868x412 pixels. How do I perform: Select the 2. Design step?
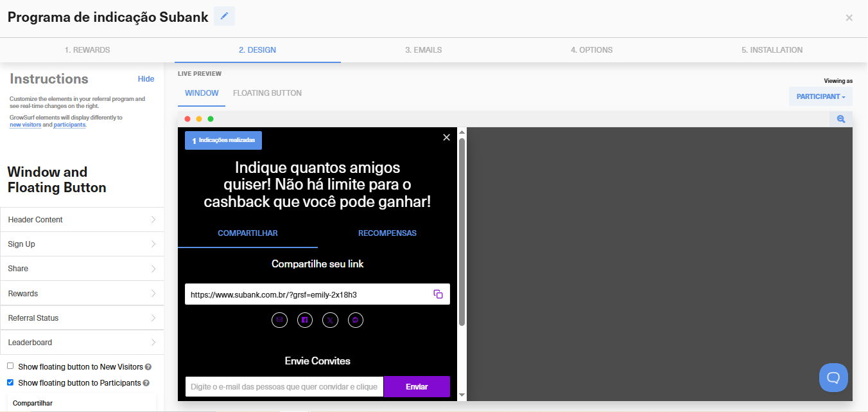(257, 49)
